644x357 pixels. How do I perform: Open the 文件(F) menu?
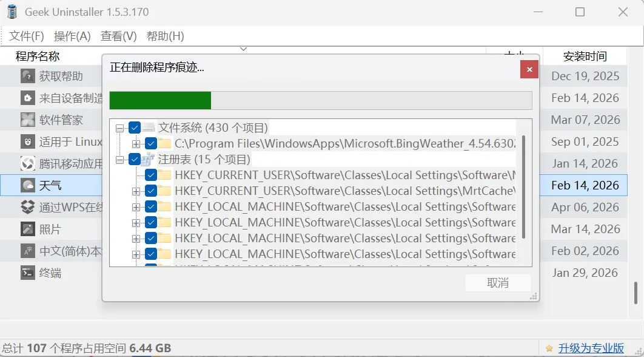(26, 36)
